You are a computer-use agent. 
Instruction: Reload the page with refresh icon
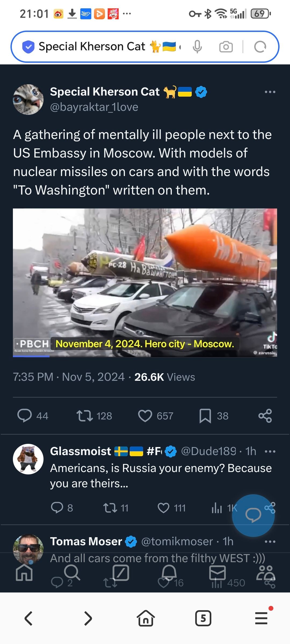(260, 47)
